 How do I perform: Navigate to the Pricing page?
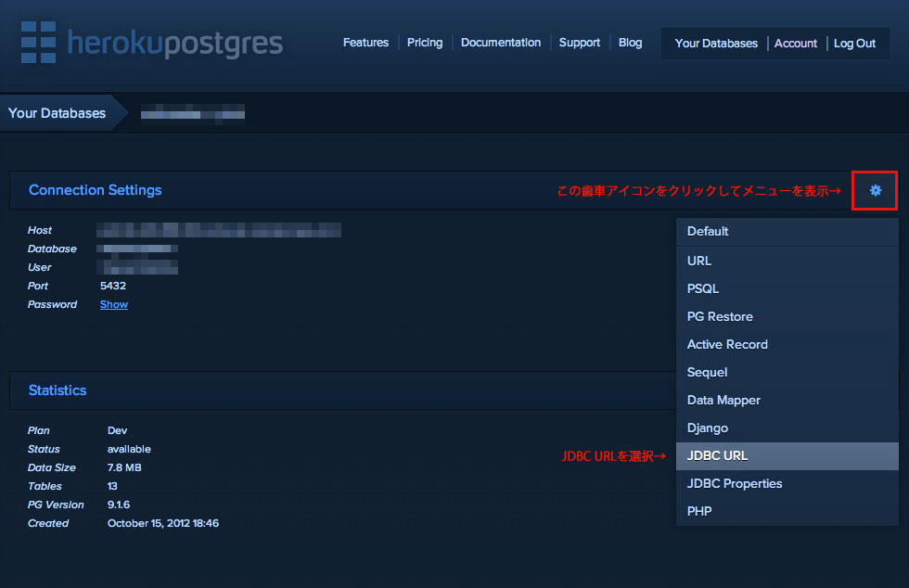click(x=424, y=42)
